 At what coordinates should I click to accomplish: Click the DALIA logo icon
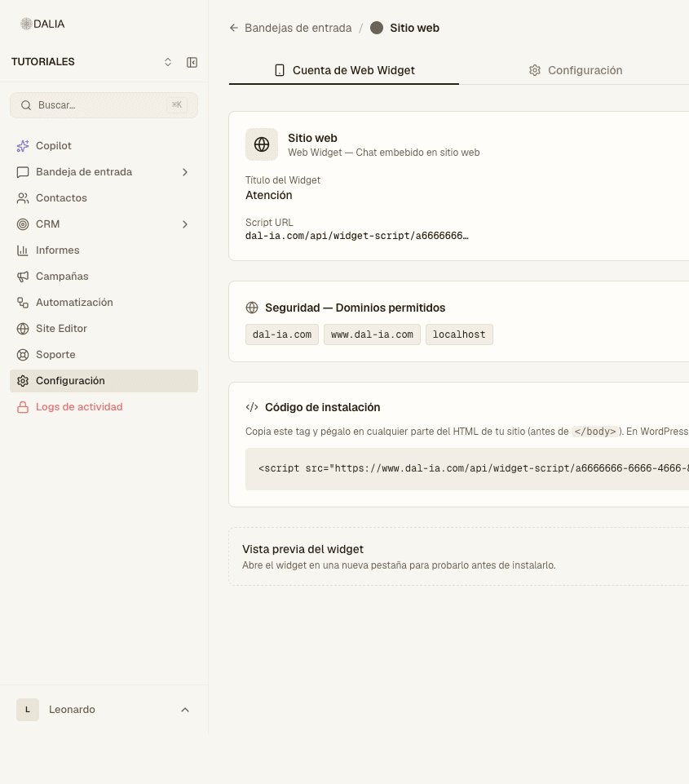point(26,24)
